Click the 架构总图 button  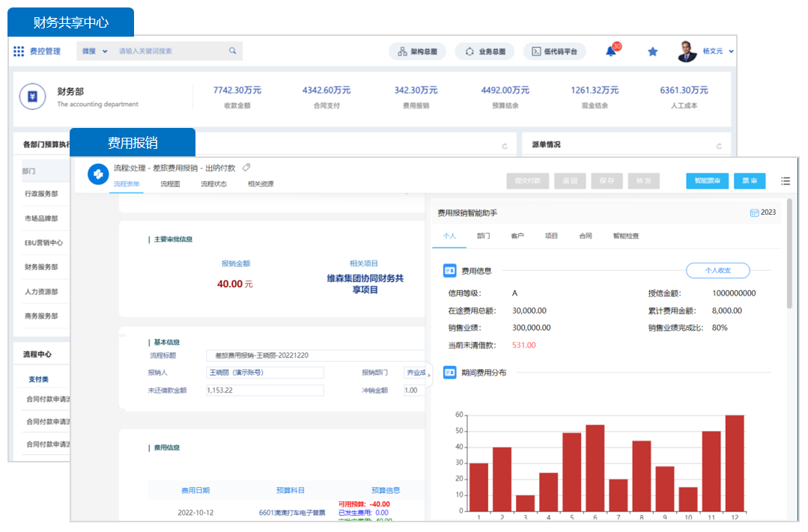pyautogui.click(x=417, y=52)
